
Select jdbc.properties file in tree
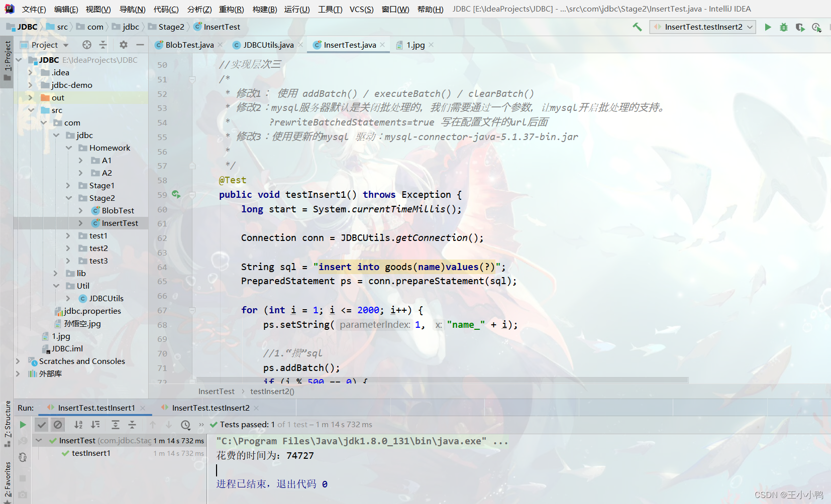coord(92,311)
